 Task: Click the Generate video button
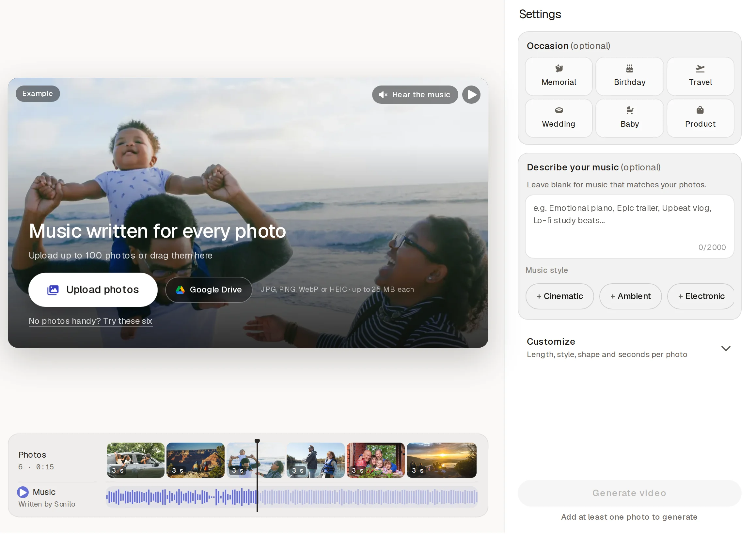[630, 494]
